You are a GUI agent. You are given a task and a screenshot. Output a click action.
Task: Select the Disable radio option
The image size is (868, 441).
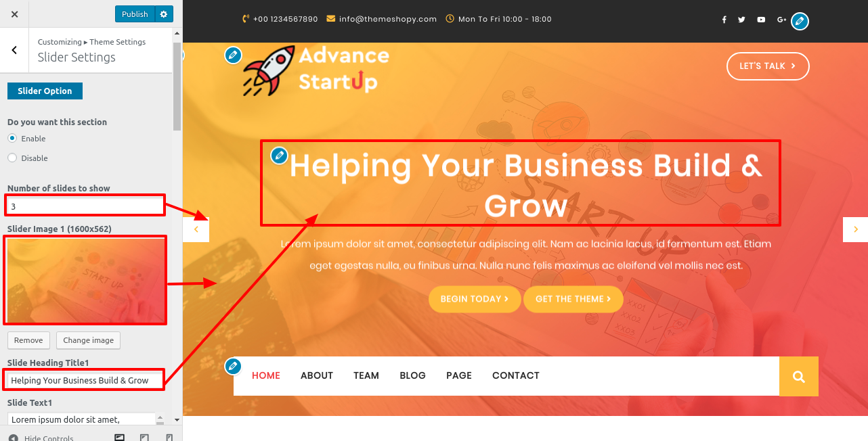click(12, 158)
